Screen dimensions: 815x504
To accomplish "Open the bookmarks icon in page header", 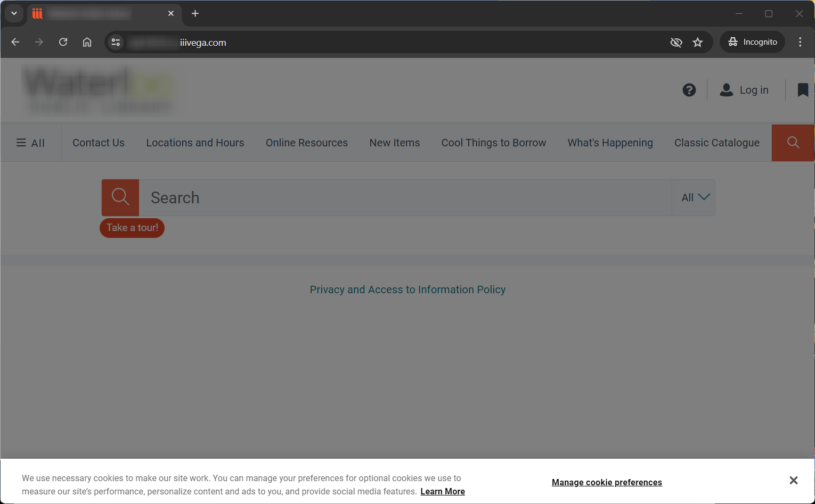I will point(802,90).
